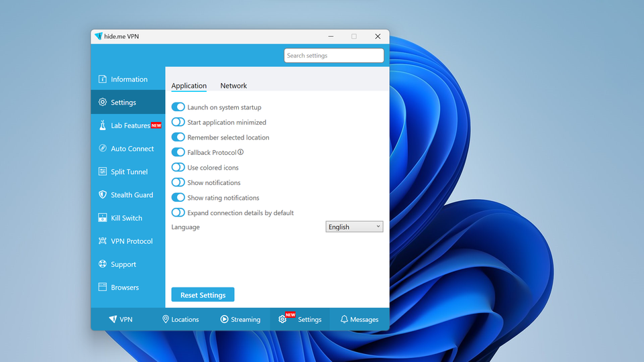This screenshot has width=644, height=362.
Task: Click the hide.me logo in title bar
Action: point(98,36)
